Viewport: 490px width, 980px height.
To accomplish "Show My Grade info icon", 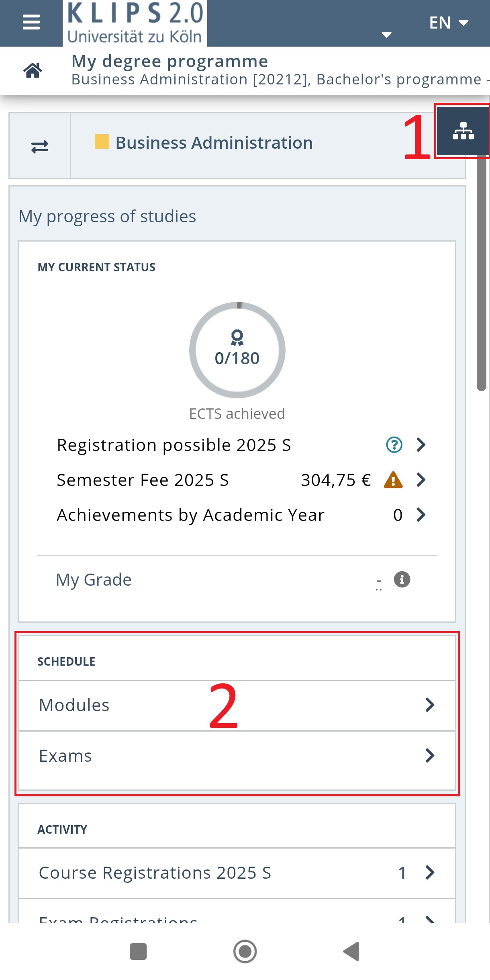I will [x=402, y=579].
